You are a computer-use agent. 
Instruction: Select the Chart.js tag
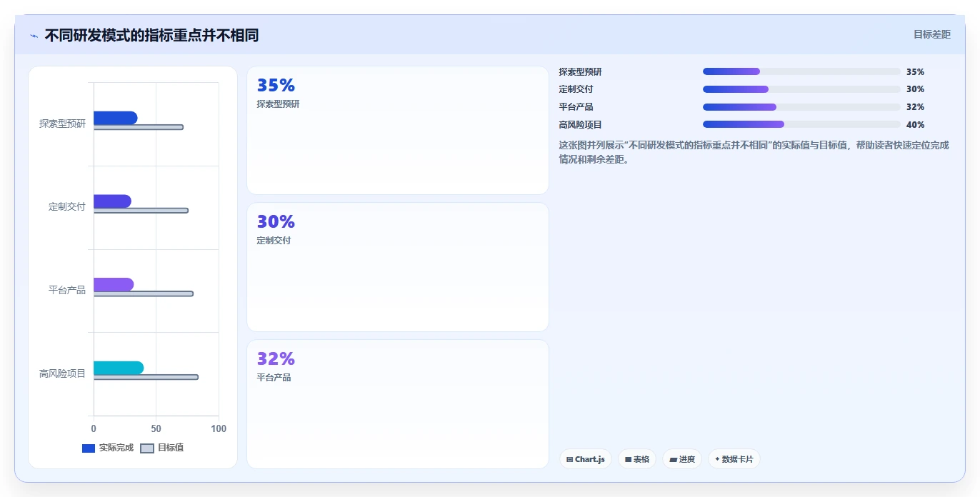pos(586,459)
